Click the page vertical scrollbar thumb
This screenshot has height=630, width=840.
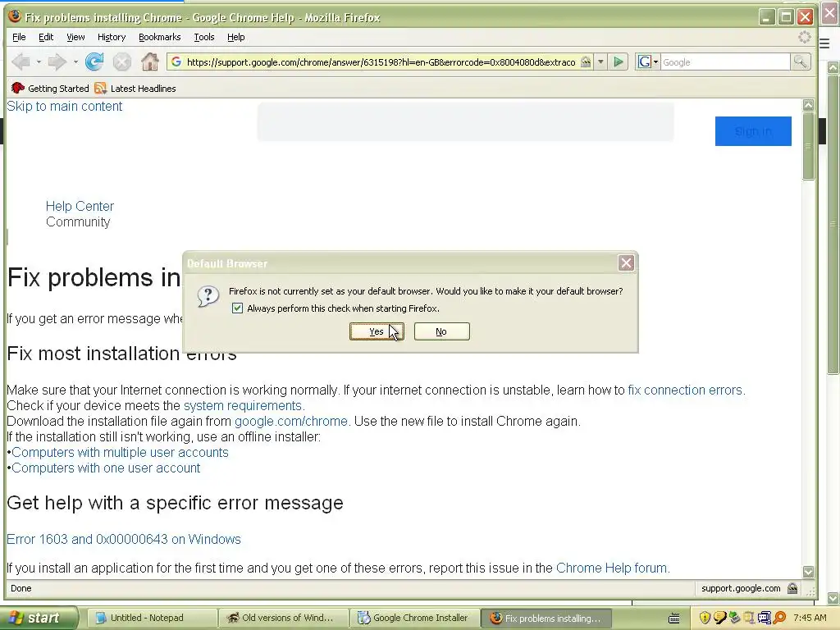(808, 146)
